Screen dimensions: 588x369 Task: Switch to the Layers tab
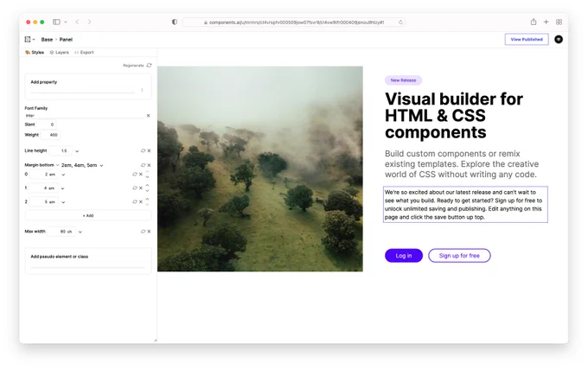(x=60, y=53)
